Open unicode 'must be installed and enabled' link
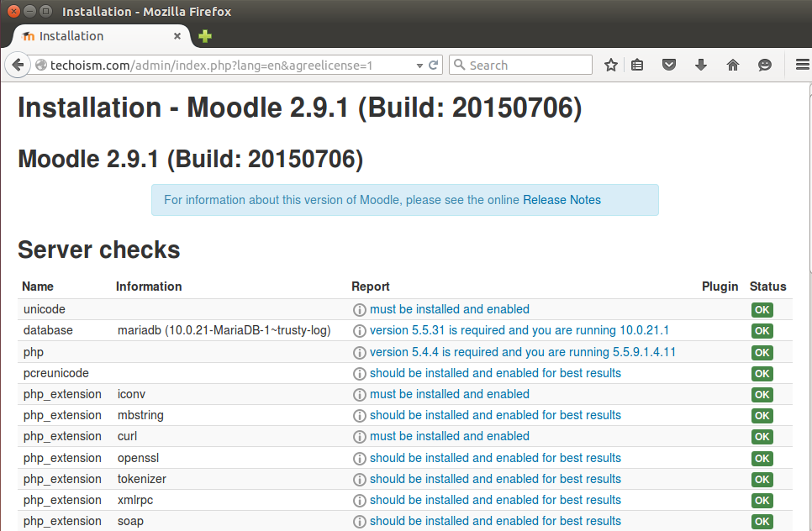 450,309
